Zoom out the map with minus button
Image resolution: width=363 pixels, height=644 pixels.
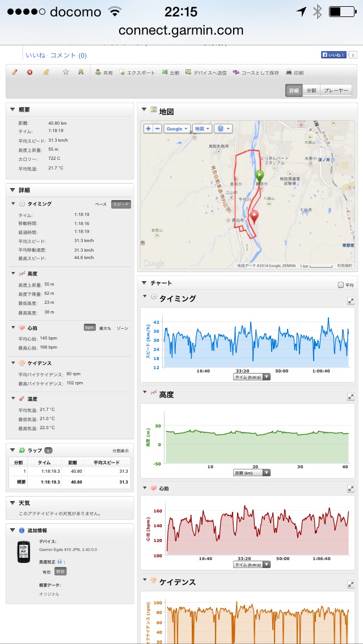(157, 129)
